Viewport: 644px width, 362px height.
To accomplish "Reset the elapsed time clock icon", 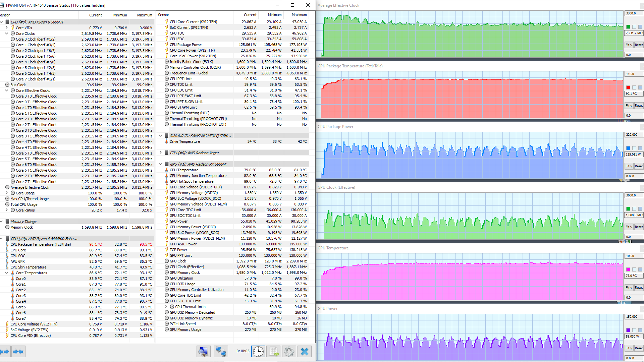I will click(258, 351).
